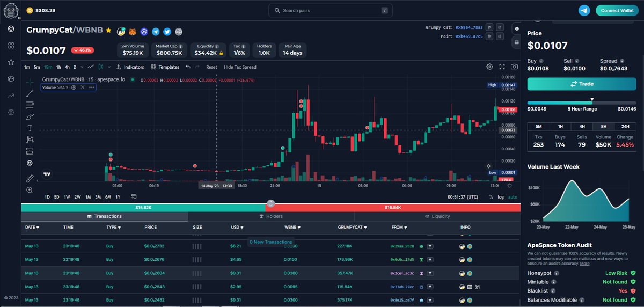Open chart settings gear icon

(x=489, y=67)
